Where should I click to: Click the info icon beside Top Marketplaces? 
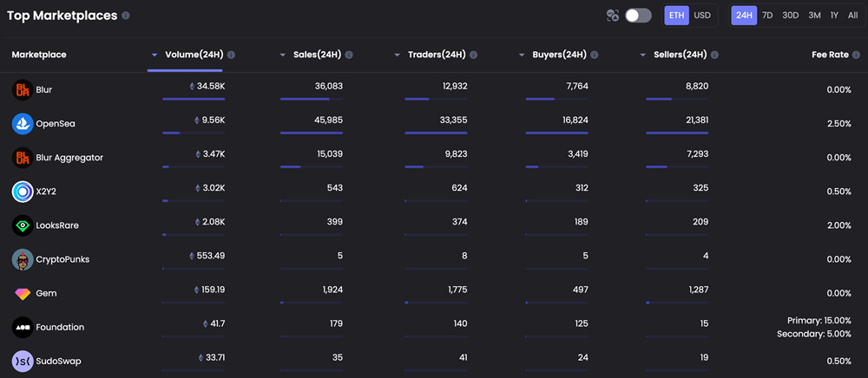pos(126,16)
